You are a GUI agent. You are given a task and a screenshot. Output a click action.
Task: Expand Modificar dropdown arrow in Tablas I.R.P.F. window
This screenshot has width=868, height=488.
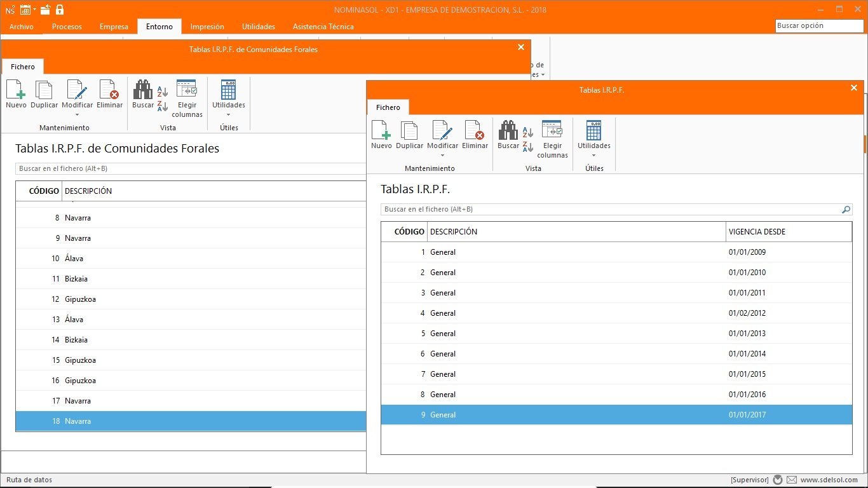point(442,156)
